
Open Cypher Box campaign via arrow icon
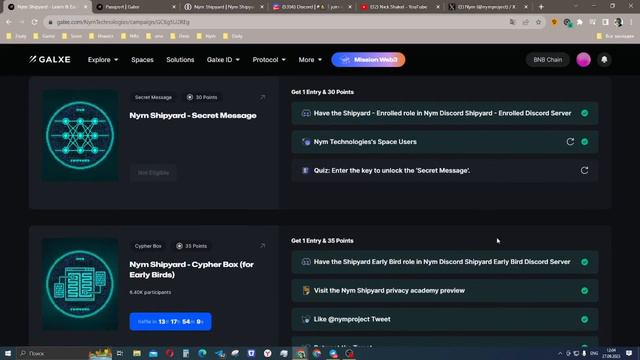pyautogui.click(x=262, y=246)
